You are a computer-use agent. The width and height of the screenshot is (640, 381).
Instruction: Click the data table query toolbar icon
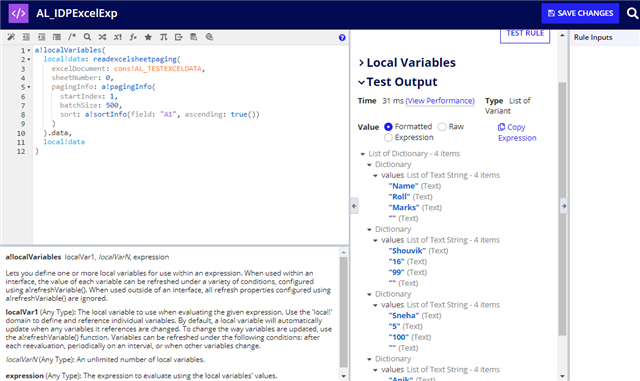[x=193, y=37]
